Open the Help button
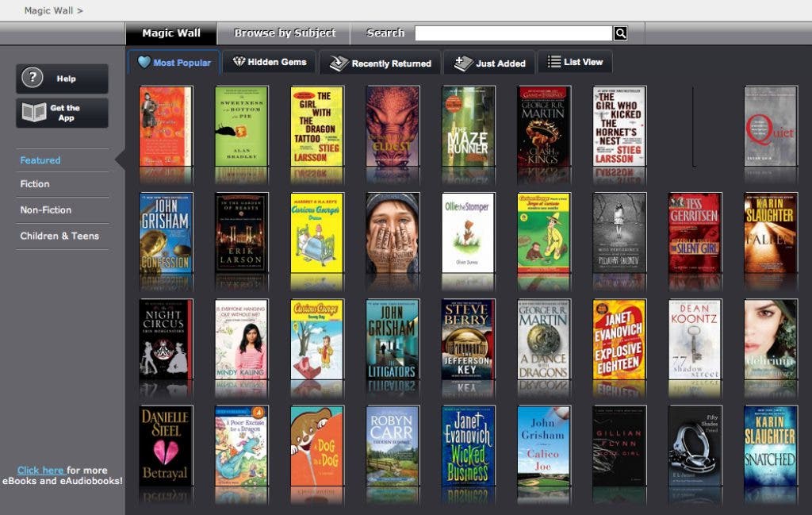 [62, 79]
